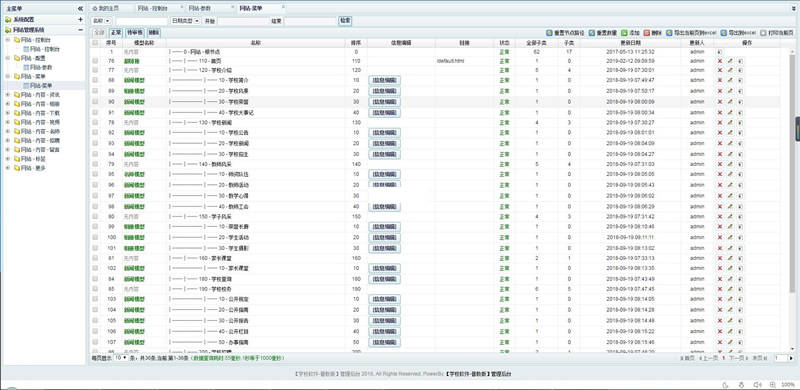Check the checkbox for row 90
Screen dimensions: 800x390
point(95,102)
